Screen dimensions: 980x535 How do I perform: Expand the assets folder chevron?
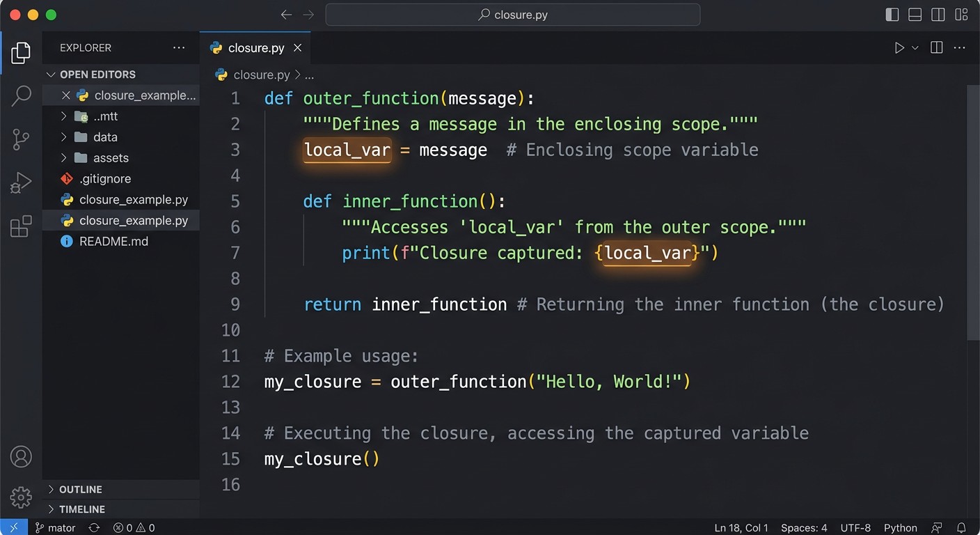click(63, 158)
